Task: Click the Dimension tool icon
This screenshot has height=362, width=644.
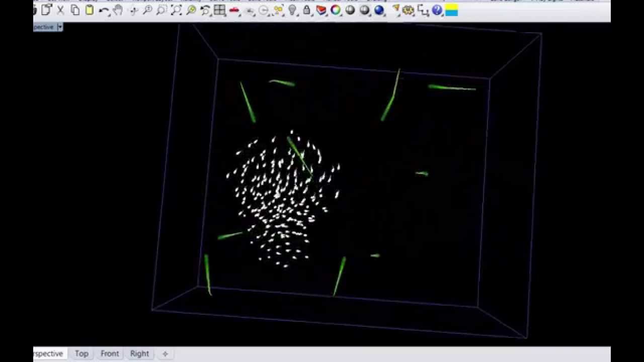Action: pos(423,10)
